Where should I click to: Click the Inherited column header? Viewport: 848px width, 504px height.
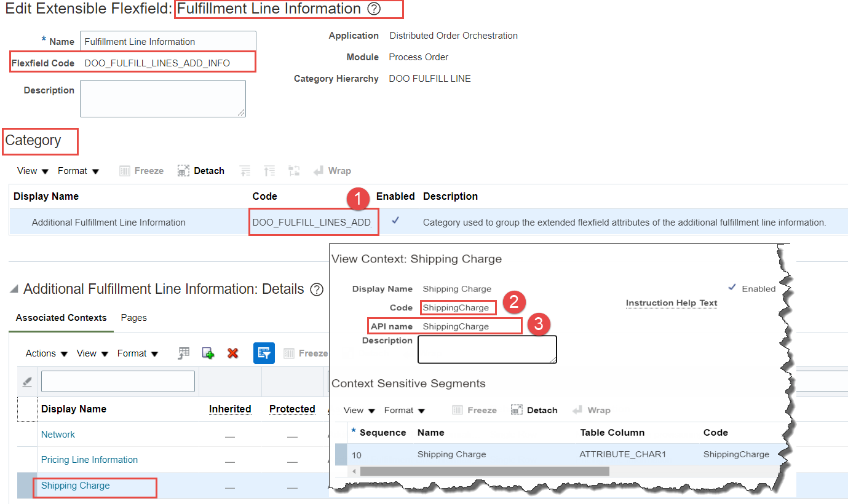pyautogui.click(x=230, y=409)
